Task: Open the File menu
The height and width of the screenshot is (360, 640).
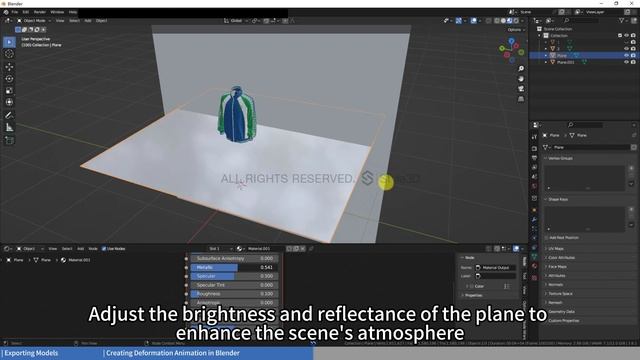Action: point(15,12)
